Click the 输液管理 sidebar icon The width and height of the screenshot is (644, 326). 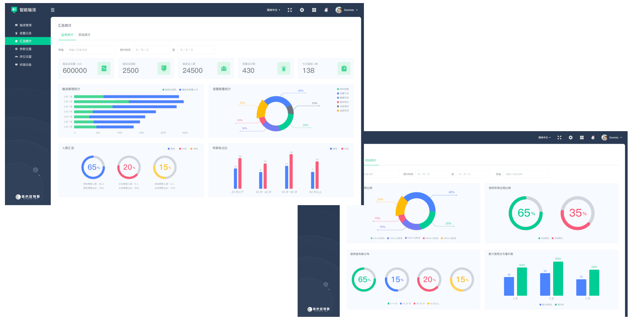pyautogui.click(x=16, y=25)
